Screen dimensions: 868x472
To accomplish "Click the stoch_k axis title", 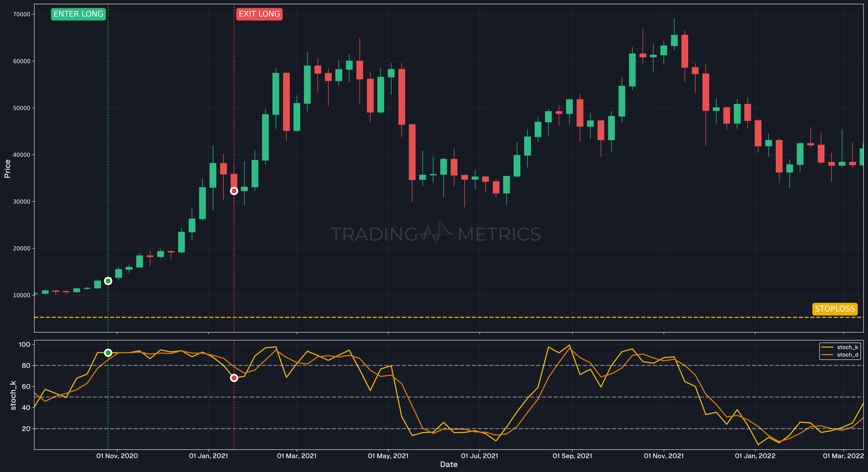I will (x=13, y=395).
